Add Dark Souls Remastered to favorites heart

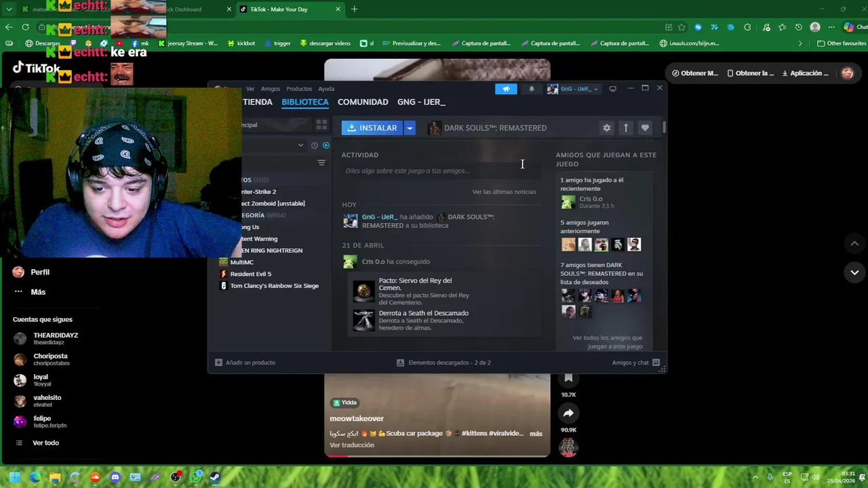tap(645, 127)
